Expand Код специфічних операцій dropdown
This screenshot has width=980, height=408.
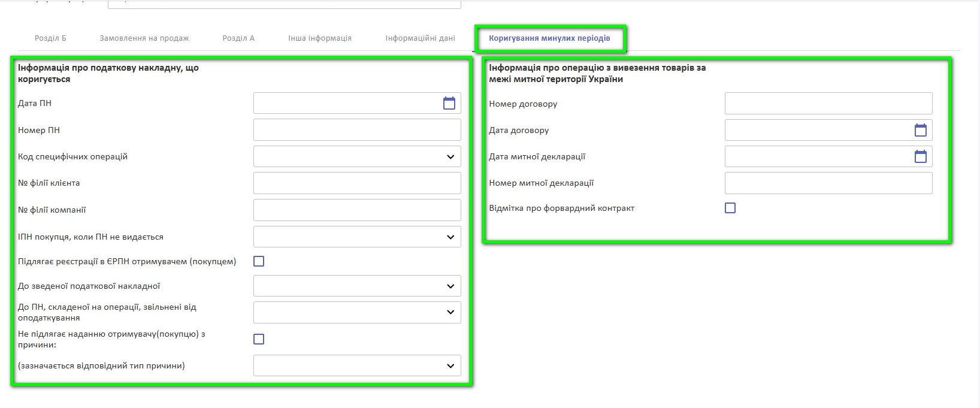coord(357,156)
